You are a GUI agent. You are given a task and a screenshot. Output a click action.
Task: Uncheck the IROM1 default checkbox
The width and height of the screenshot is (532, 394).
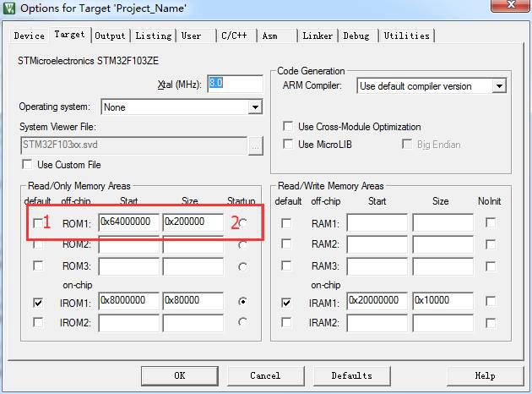(38, 302)
